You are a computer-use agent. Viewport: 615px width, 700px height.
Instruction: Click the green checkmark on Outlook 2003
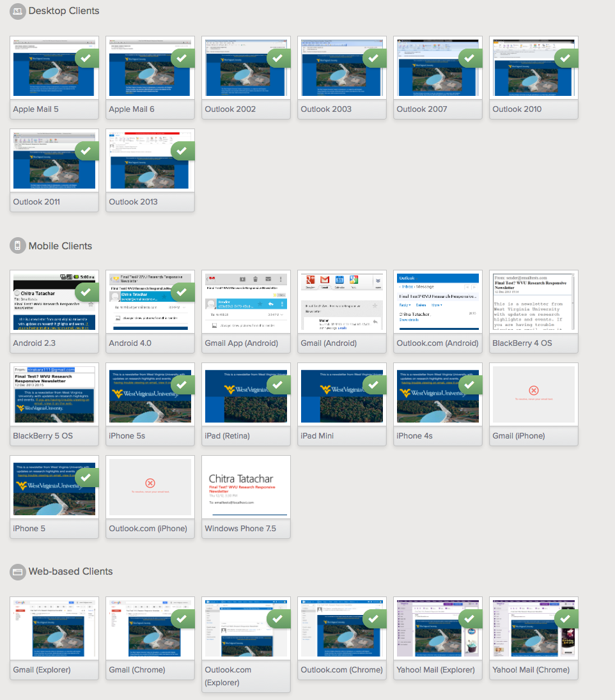tap(375, 58)
